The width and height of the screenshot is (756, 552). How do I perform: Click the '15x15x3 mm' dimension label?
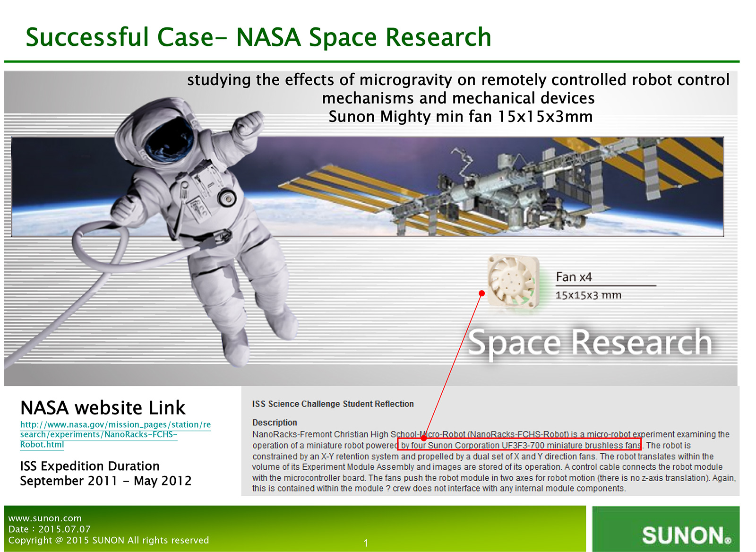588,295
